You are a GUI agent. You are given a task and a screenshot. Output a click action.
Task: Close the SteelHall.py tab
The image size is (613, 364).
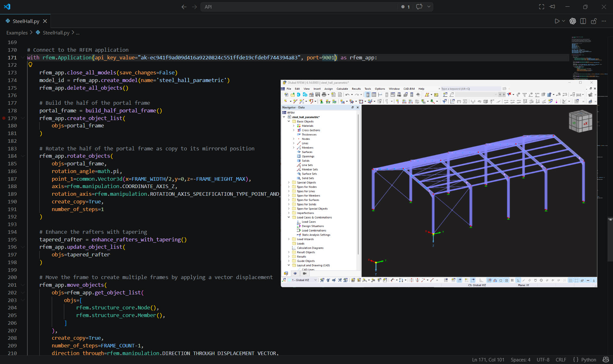45,21
